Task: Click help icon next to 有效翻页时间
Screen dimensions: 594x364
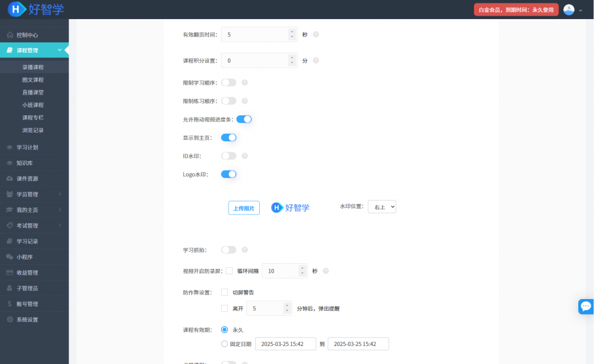Action: [316, 35]
